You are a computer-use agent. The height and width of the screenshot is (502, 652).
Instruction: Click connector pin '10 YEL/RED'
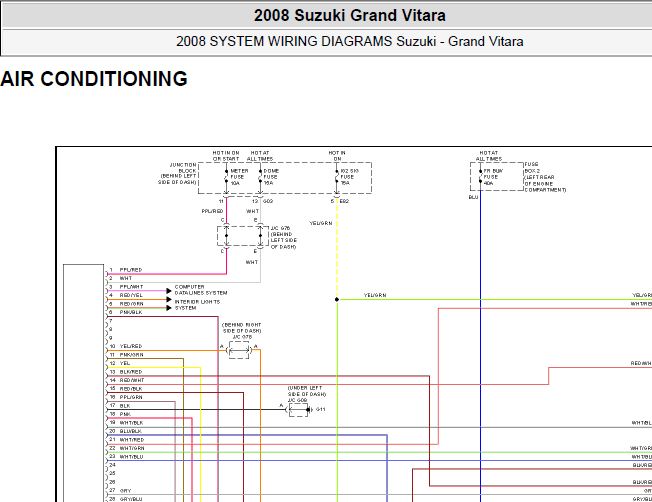pyautogui.click(x=126, y=346)
